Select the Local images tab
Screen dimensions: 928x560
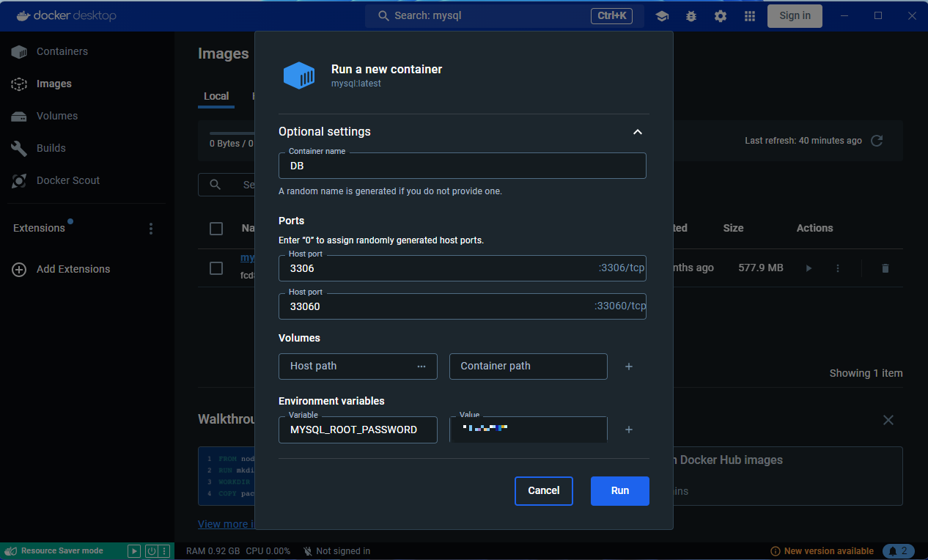point(216,96)
